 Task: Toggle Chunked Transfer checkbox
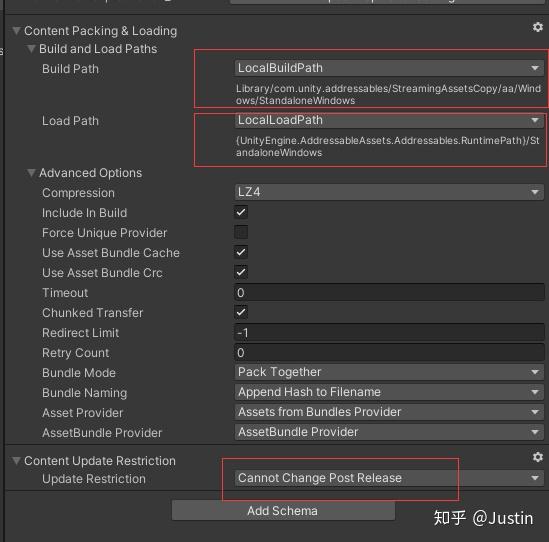(x=241, y=312)
